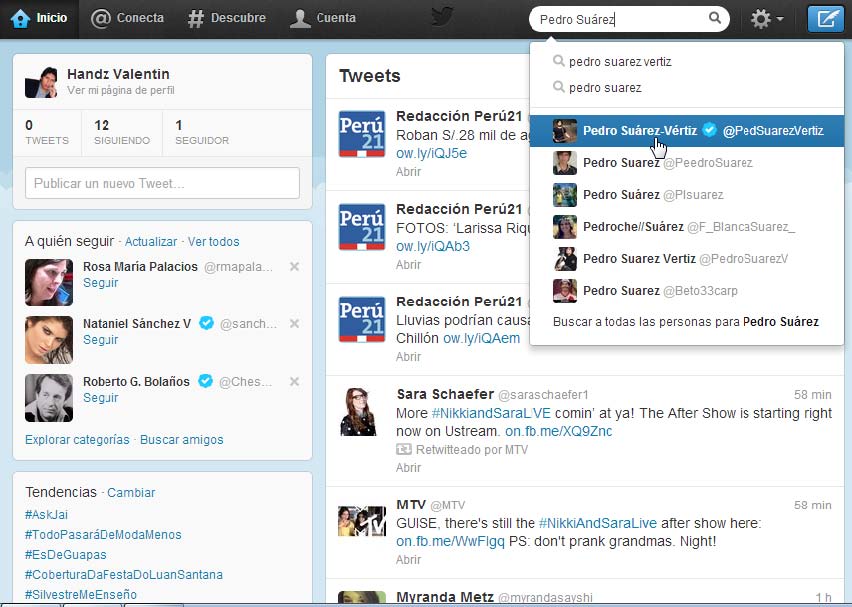This screenshot has height=607, width=852.
Task: Open the Conecta tab
Action: [127, 18]
